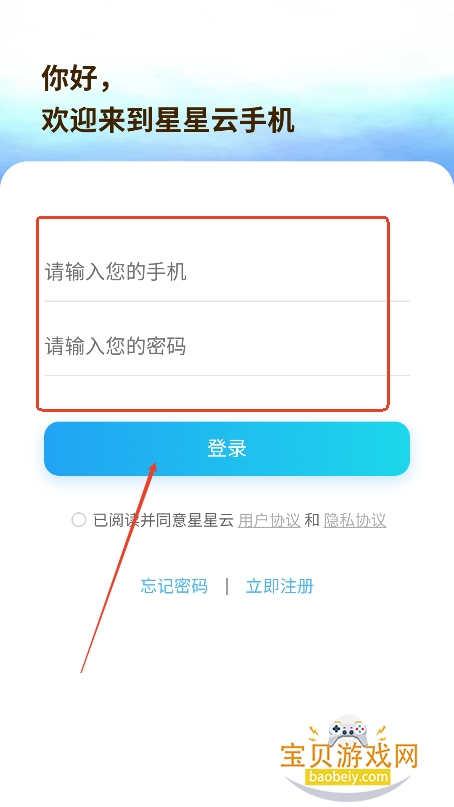Select the 立即注册 register now link

[x=280, y=586]
